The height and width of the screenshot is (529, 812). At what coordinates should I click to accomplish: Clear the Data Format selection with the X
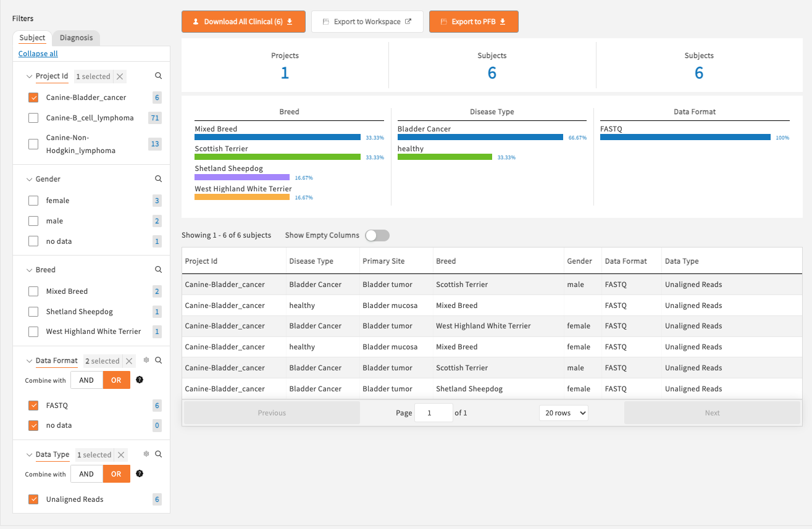(x=130, y=360)
